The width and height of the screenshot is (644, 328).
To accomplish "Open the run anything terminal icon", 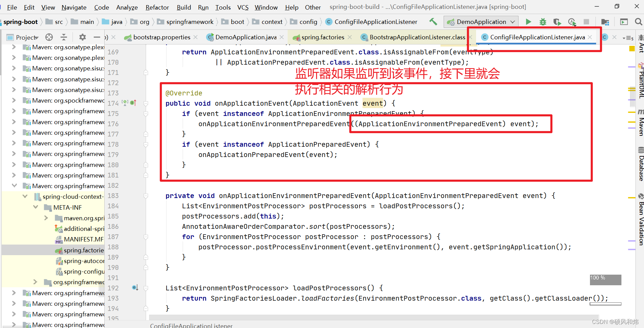I will pyautogui.click(x=624, y=22).
